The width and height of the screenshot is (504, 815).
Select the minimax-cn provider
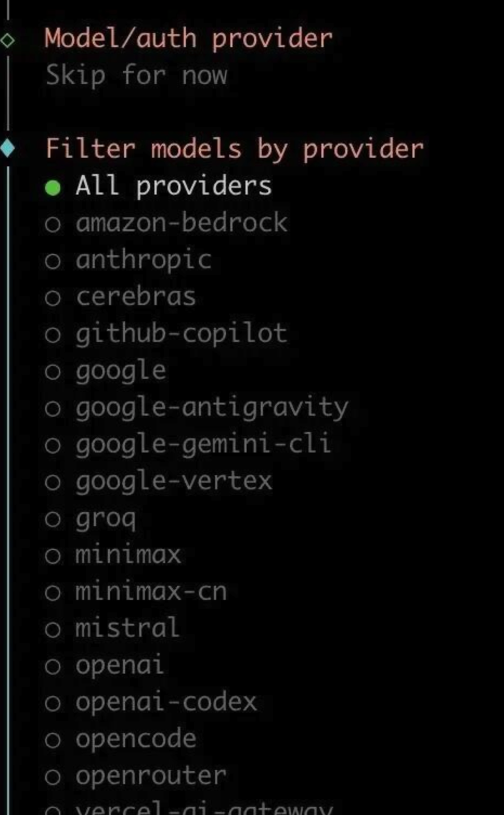(x=151, y=592)
